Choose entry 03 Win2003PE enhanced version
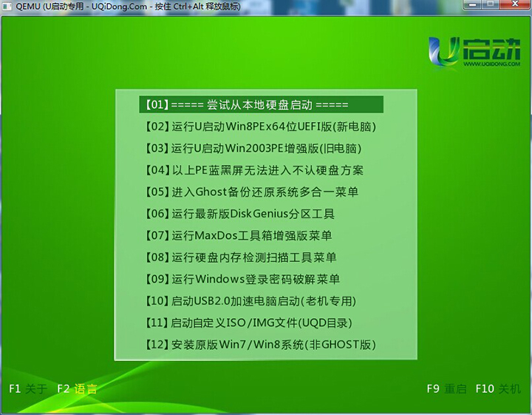The image size is (532, 415). coord(253,149)
